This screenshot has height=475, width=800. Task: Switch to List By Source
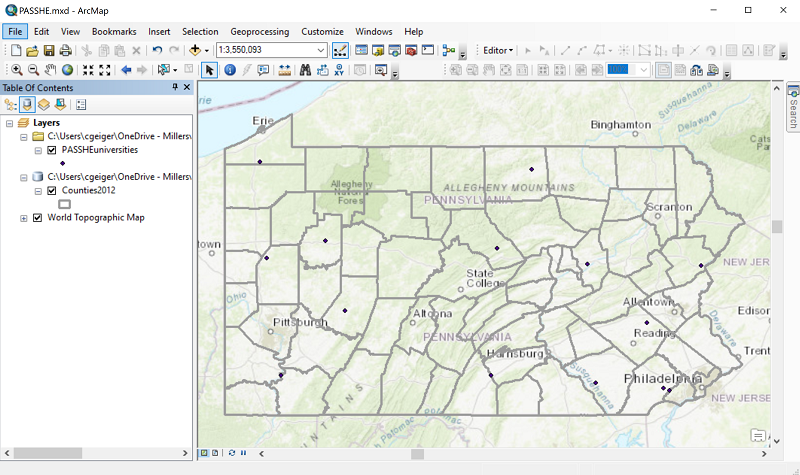pyautogui.click(x=27, y=105)
